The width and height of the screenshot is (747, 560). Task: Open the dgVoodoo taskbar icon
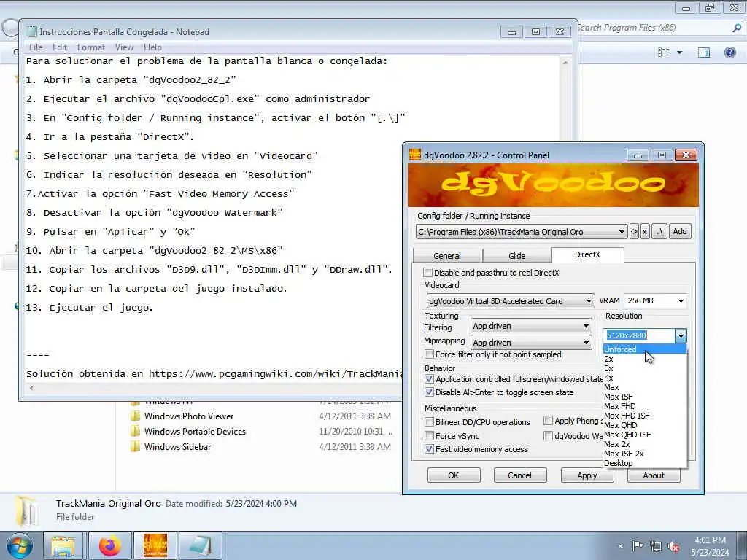click(155, 545)
